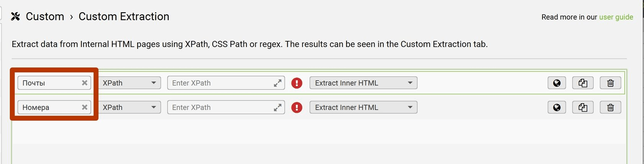Expand the XPath input in second row
This screenshot has height=164, width=644.
[x=278, y=107]
